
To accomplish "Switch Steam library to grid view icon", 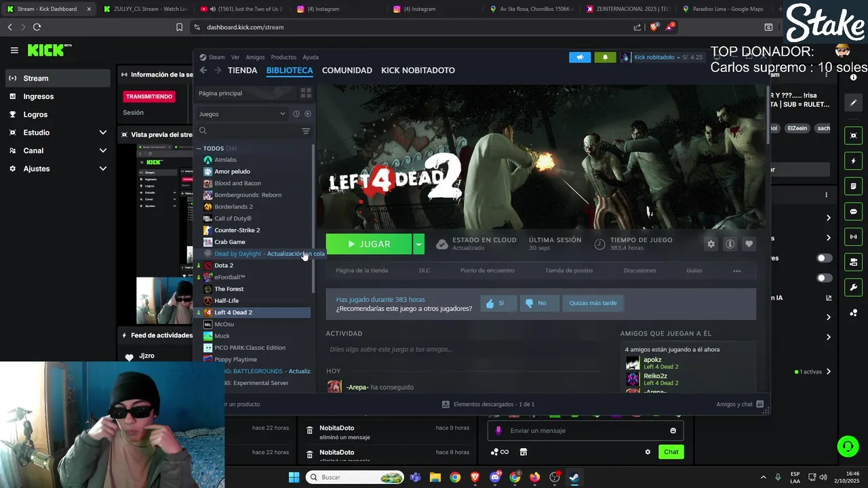I will pos(306,93).
